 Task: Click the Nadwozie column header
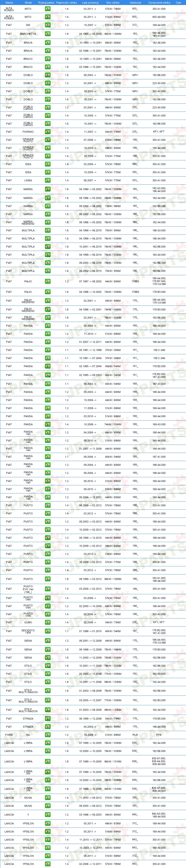(135, 2)
